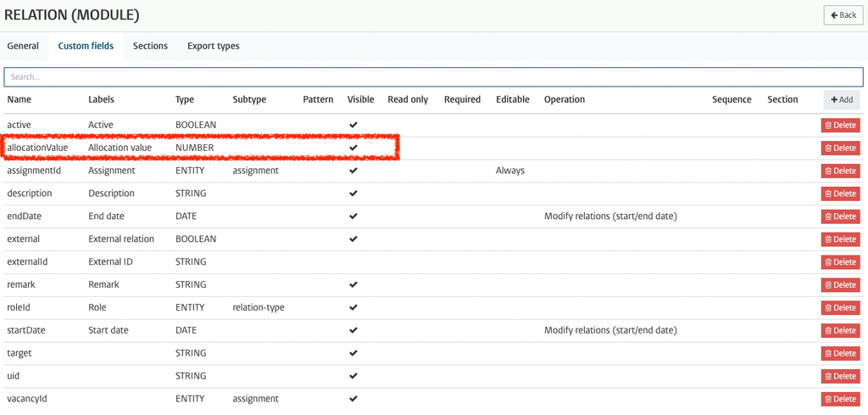Toggle Visible checkmark for description row
Viewport: 868px width, 415px height.
click(353, 193)
